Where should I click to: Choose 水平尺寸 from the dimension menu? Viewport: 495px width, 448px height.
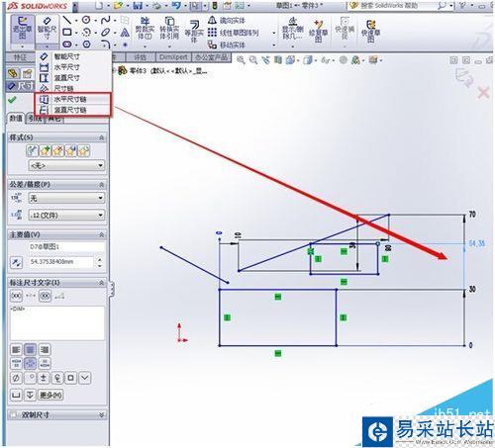pyautogui.click(x=67, y=67)
